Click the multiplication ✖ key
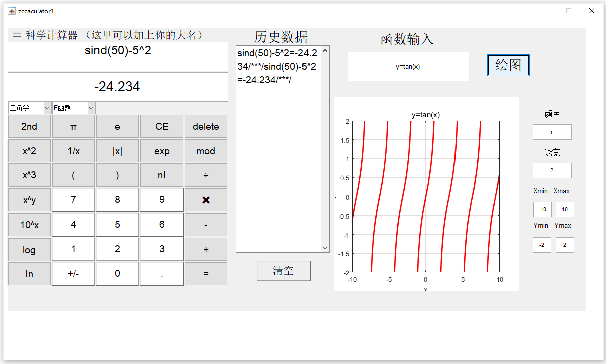606x364 pixels. tap(206, 200)
